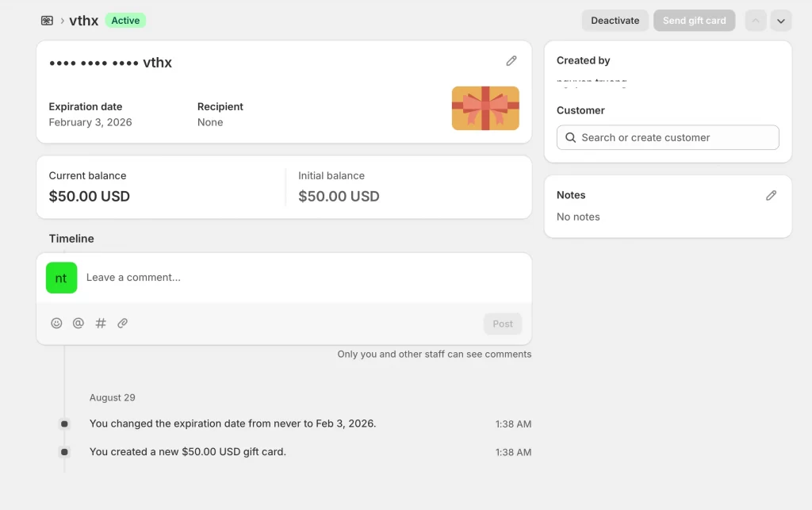Add hashtag reference icon in comment

tap(101, 323)
